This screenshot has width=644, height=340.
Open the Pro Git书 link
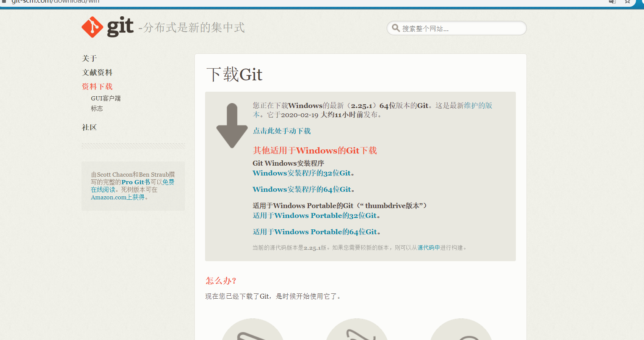coord(136,182)
